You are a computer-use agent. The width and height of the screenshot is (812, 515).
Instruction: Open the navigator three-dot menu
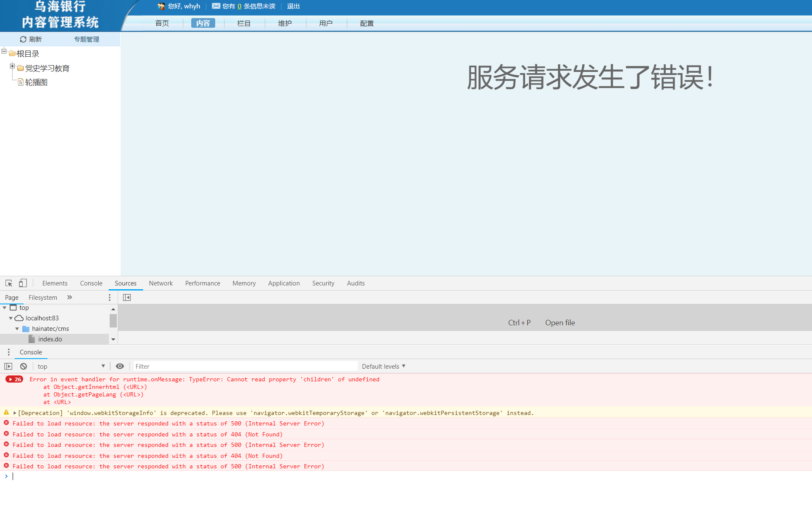110,298
